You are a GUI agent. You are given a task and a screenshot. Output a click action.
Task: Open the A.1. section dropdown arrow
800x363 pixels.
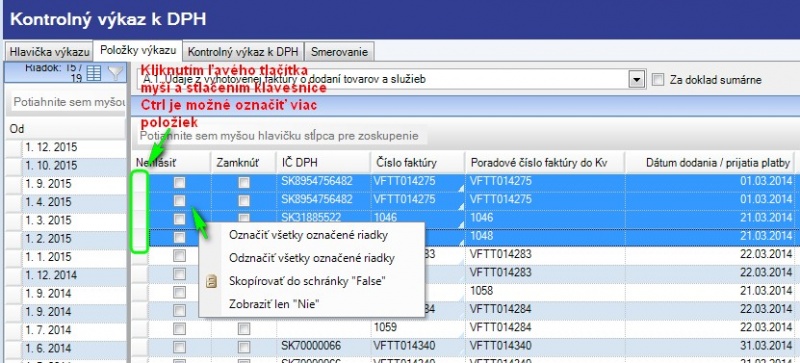(636, 80)
